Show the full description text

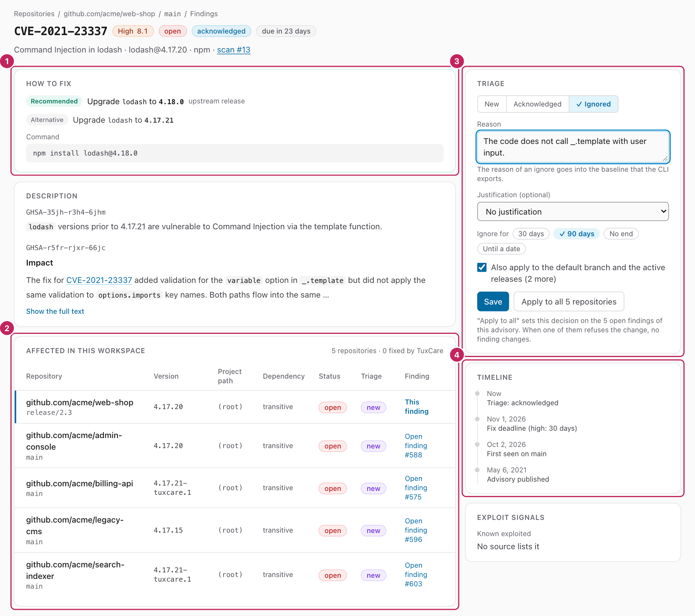click(55, 311)
